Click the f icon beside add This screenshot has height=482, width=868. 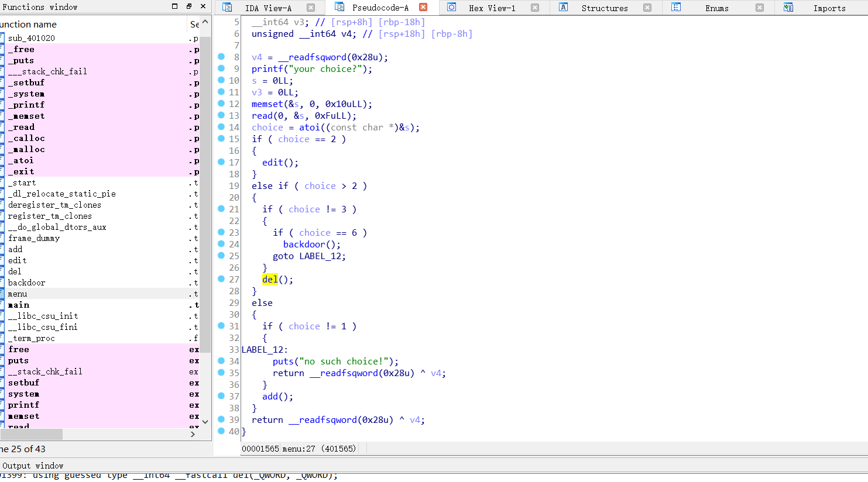pyautogui.click(x=3, y=249)
